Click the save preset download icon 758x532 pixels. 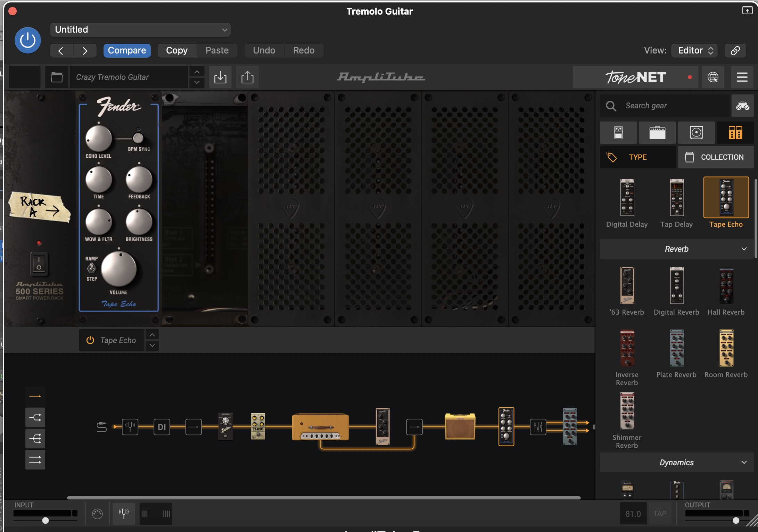(x=220, y=77)
